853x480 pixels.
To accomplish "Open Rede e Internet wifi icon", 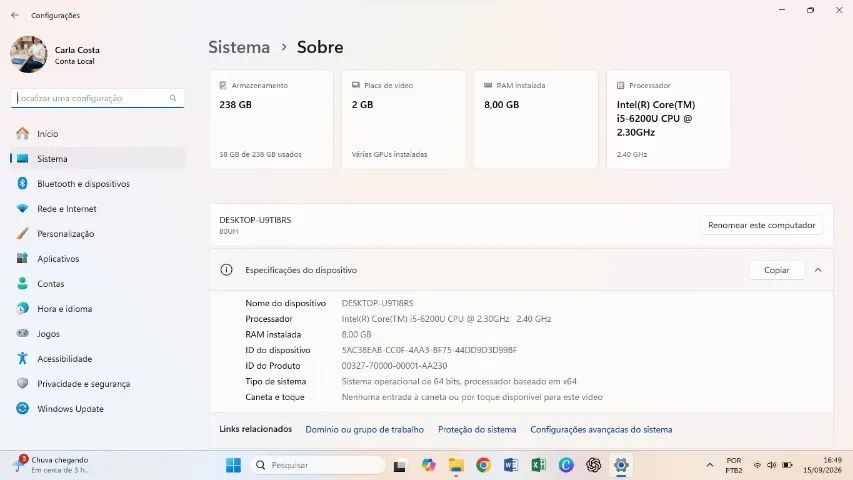I will 22,208.
